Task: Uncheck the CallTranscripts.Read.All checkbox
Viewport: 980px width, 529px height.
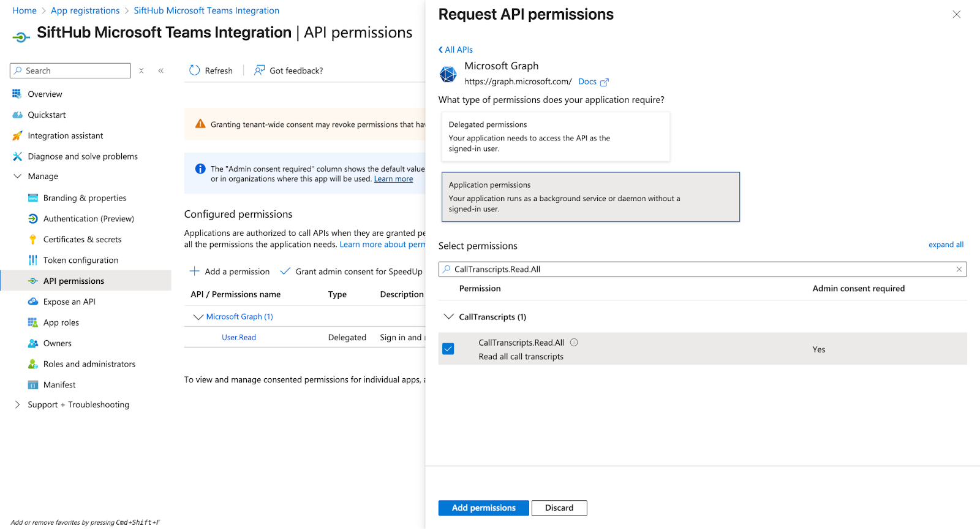Action: tap(448, 349)
